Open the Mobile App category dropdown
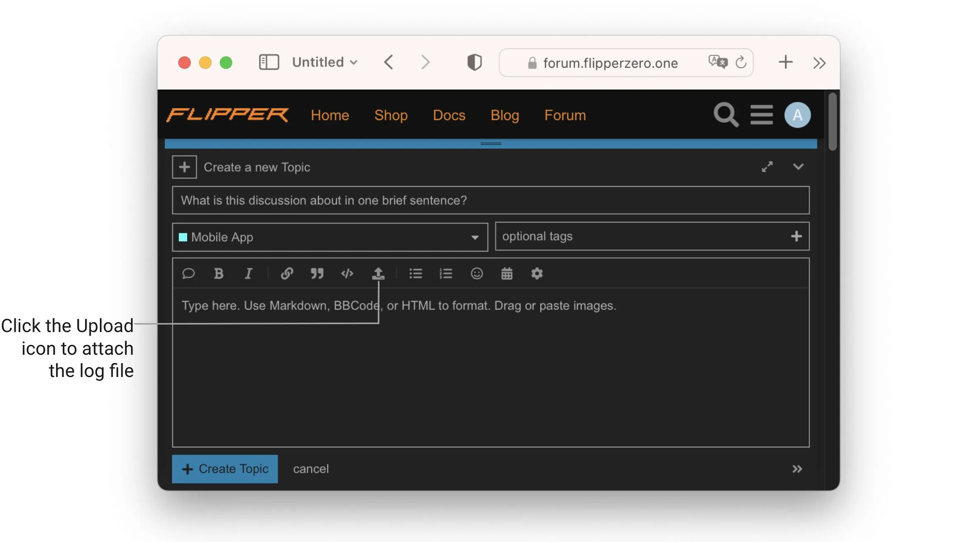The width and height of the screenshot is (980, 542). (x=330, y=237)
